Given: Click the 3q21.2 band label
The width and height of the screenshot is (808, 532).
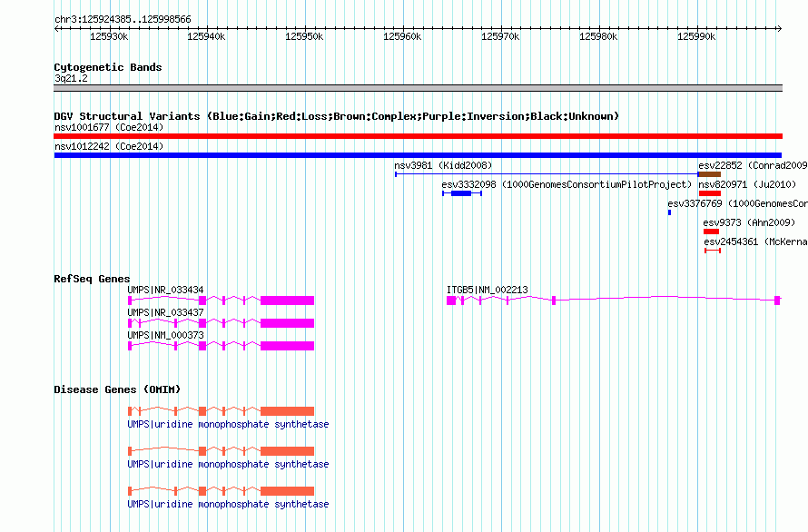Looking at the screenshot, I should click(x=71, y=78).
